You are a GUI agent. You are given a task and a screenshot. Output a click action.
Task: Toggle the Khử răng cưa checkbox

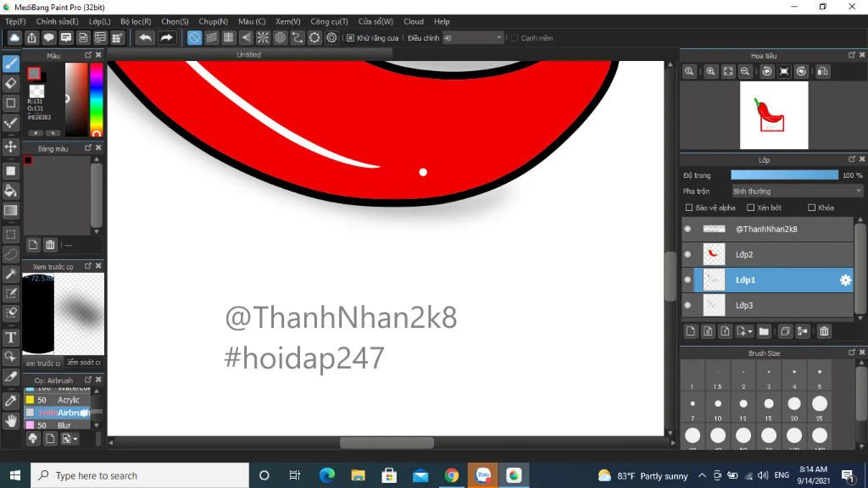[x=350, y=38]
